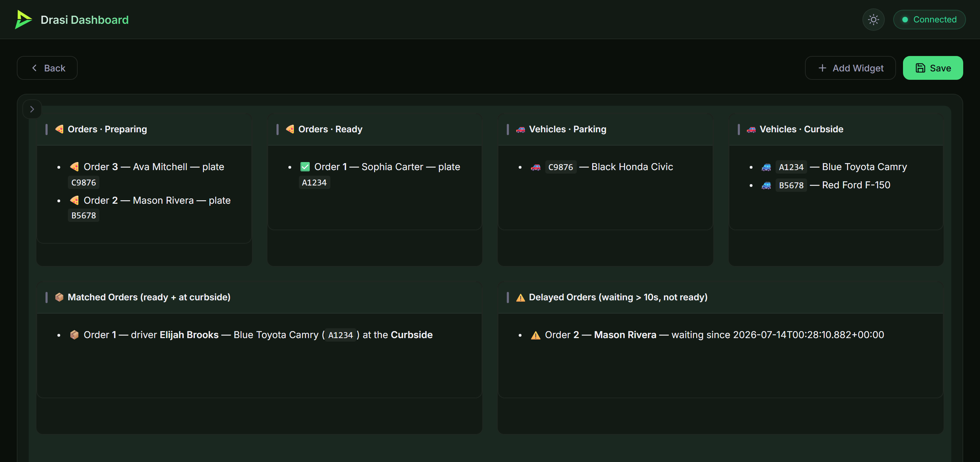Click red car icon beside C9876 Black Honda Civic
This screenshot has width=980, height=462.
[535, 167]
